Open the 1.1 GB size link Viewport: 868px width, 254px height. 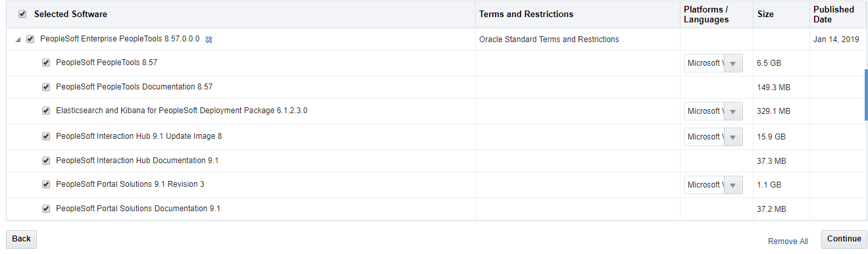(769, 185)
